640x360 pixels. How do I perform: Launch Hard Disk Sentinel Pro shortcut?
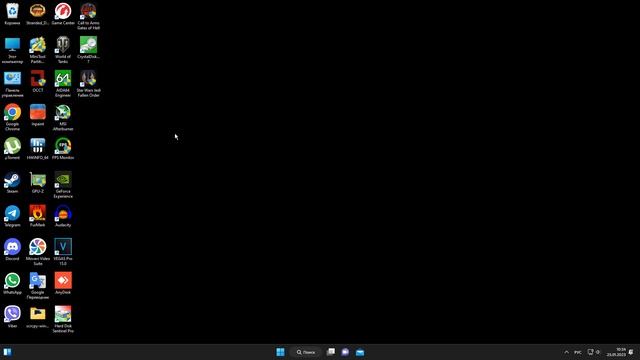pyautogui.click(x=63, y=320)
